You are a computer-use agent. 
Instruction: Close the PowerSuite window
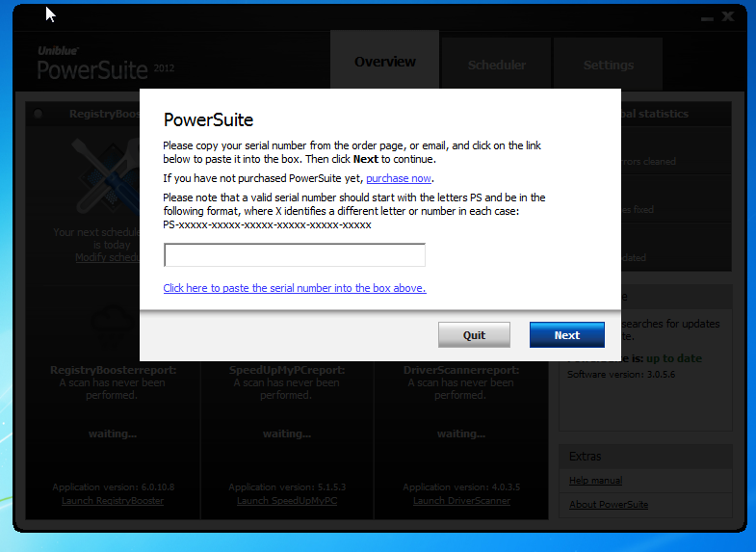728,17
